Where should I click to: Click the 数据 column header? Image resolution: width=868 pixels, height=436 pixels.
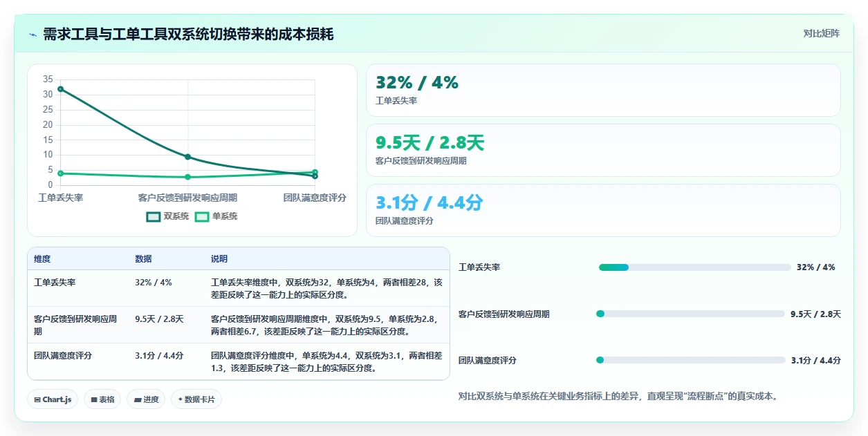click(143, 259)
